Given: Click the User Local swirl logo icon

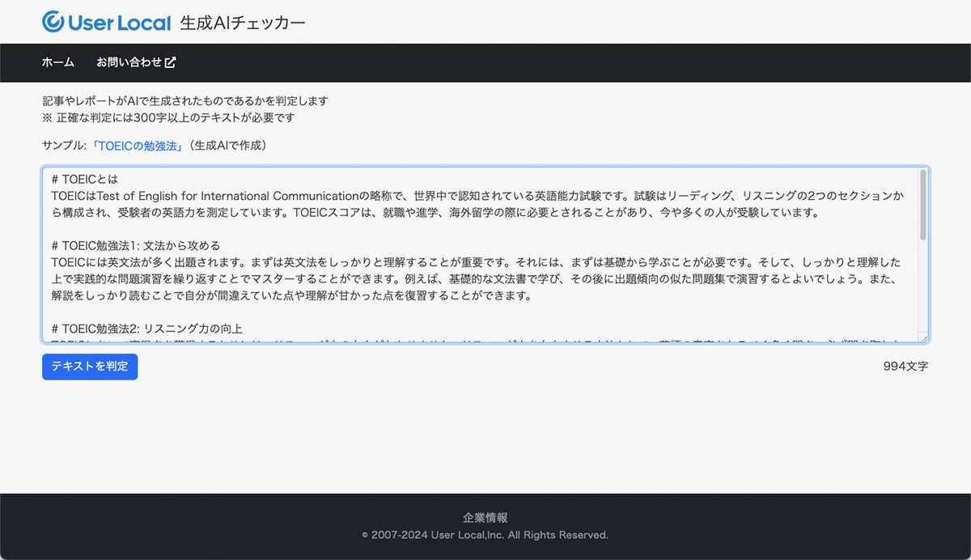Looking at the screenshot, I should [x=53, y=23].
